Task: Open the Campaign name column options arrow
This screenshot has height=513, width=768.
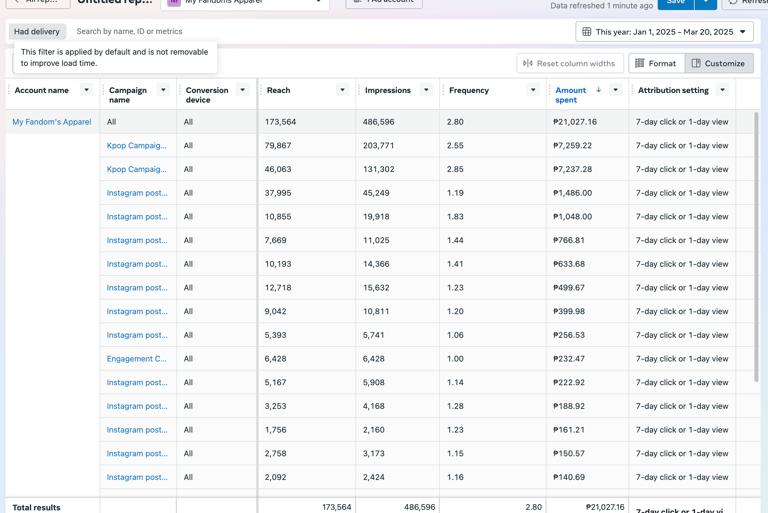Action: point(163,90)
